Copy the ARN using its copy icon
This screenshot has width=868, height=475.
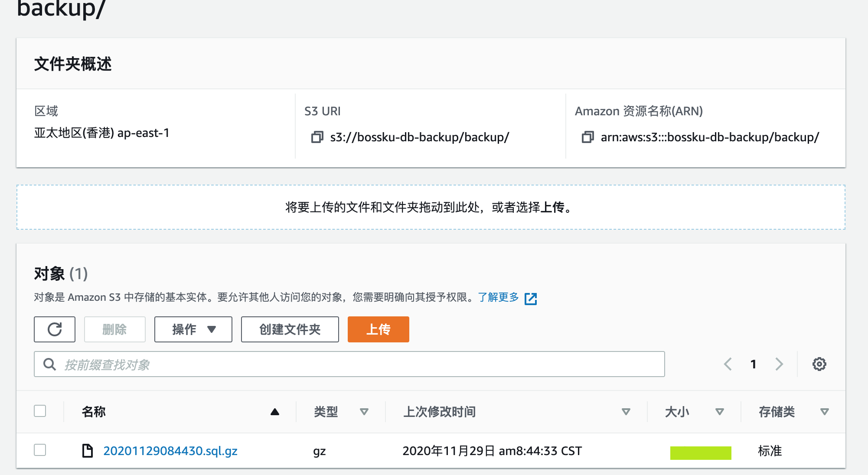(x=587, y=137)
